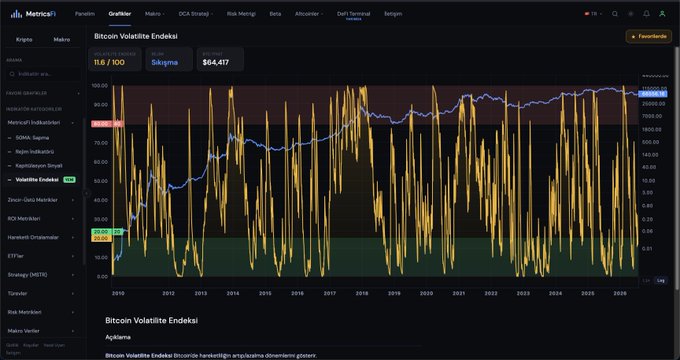Viewport: 680px width, 360px height.
Task: Click the Sıkışma regime card
Action: tap(169, 59)
